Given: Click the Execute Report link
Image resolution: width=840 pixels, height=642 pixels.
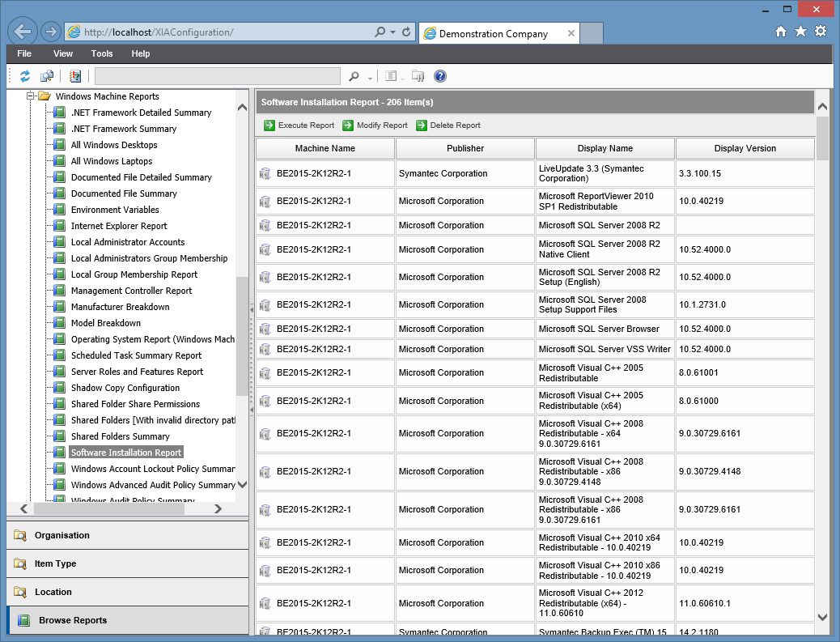Looking at the screenshot, I should pyautogui.click(x=306, y=125).
